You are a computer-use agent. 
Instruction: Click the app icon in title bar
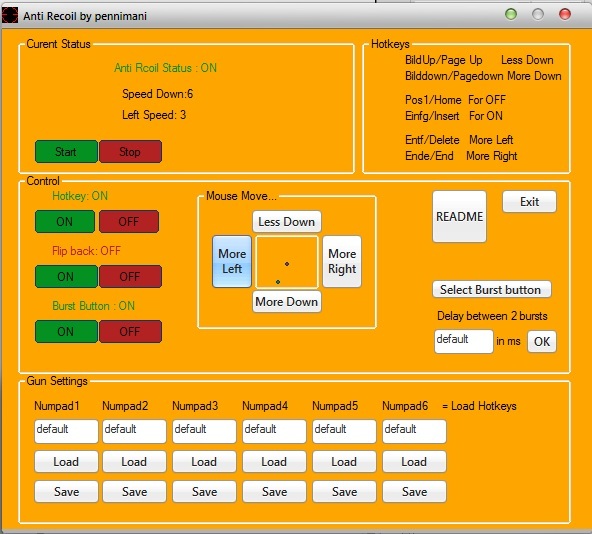click(10, 15)
